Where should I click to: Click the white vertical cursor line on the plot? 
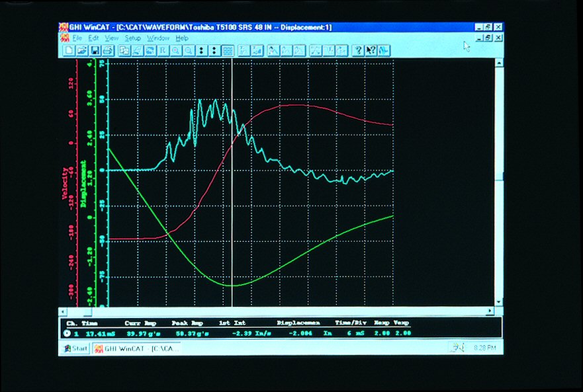pos(232,182)
